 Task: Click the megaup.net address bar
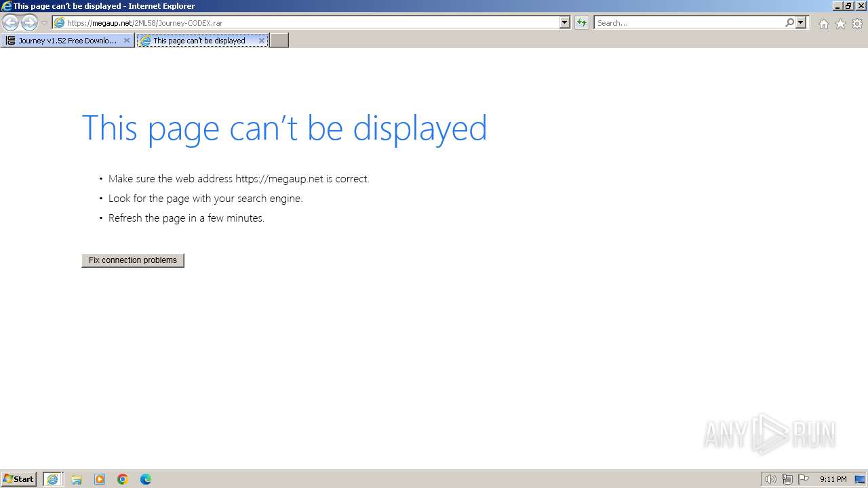(305, 23)
